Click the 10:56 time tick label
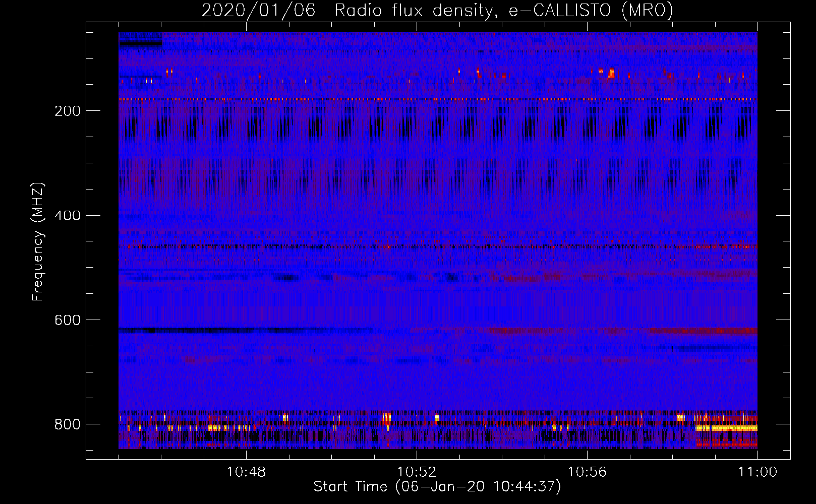The image size is (816, 504). point(587,472)
